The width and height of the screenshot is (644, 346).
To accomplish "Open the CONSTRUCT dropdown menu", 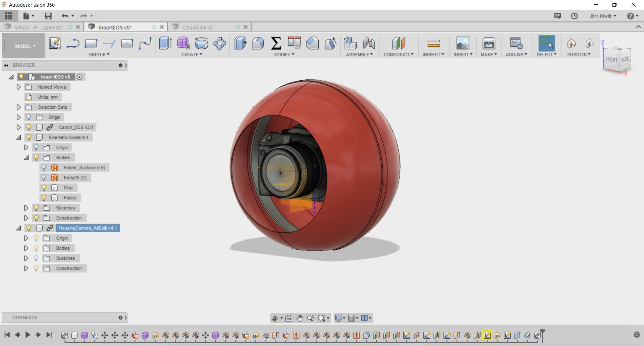I will click(398, 54).
